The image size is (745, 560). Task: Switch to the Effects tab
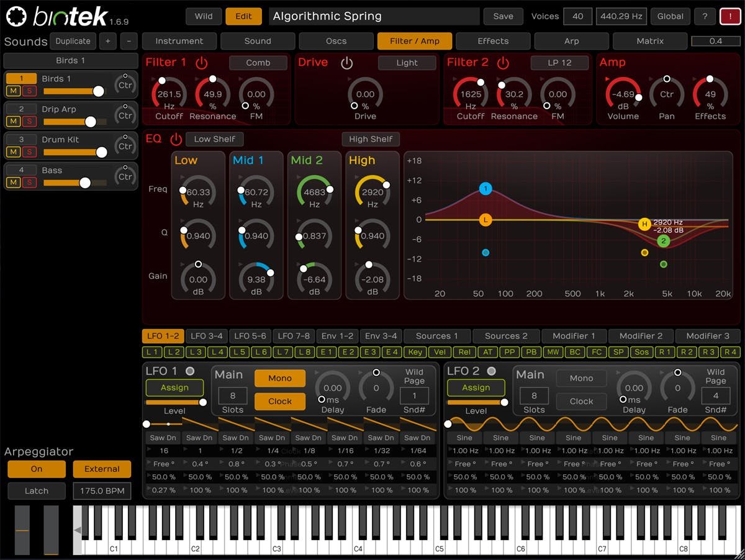493,41
